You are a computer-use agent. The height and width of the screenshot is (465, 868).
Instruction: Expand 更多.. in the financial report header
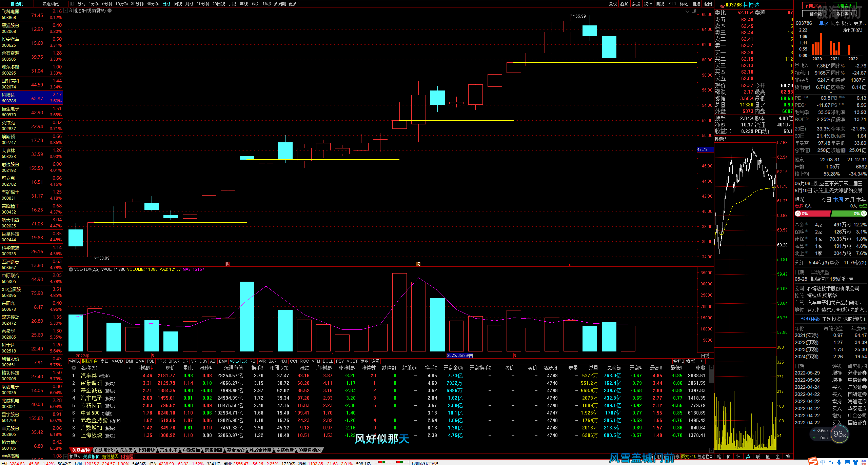point(860,23)
